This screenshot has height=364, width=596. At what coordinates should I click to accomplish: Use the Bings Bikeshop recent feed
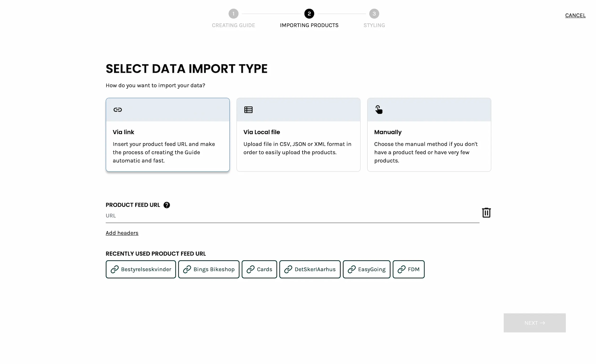[x=209, y=269]
